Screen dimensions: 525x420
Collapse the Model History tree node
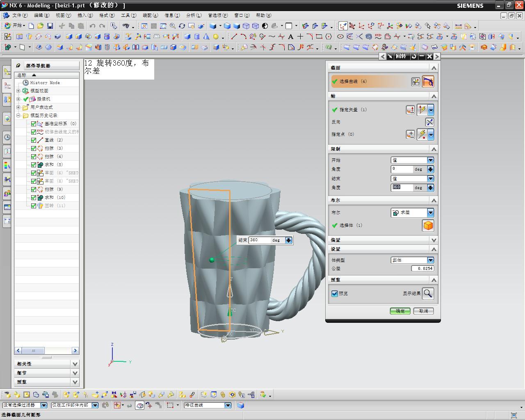click(18, 115)
